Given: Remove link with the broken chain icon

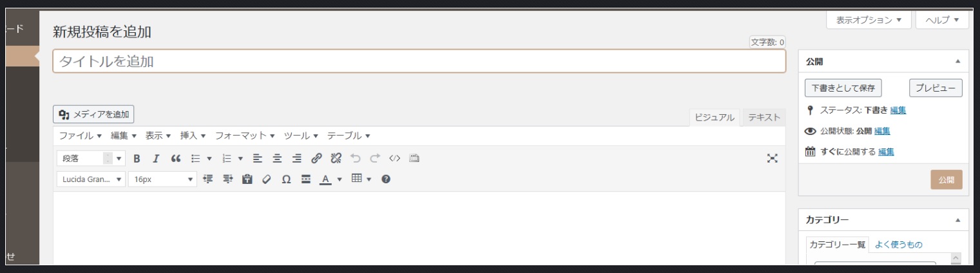Looking at the screenshot, I should [336, 158].
